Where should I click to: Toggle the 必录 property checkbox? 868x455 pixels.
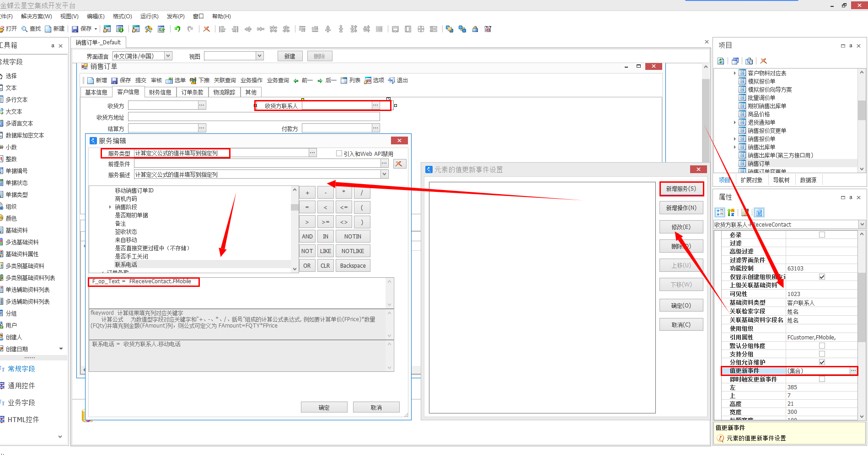[x=822, y=234]
